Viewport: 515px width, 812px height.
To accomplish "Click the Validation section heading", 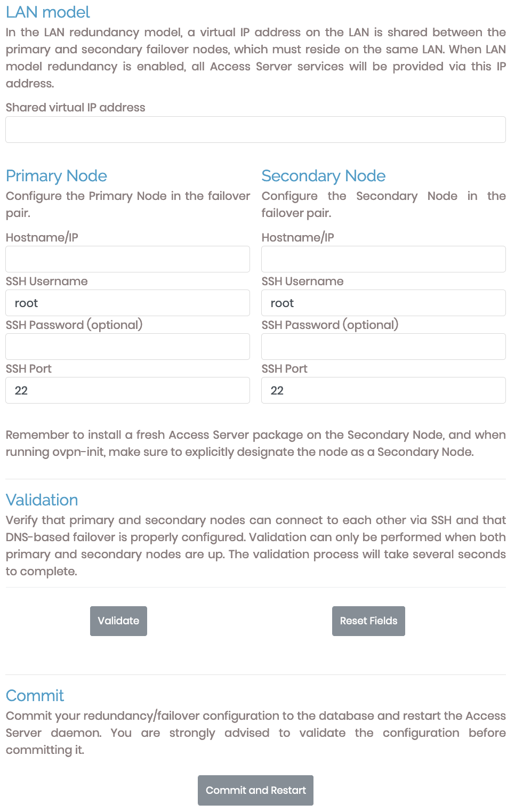I will coord(42,500).
